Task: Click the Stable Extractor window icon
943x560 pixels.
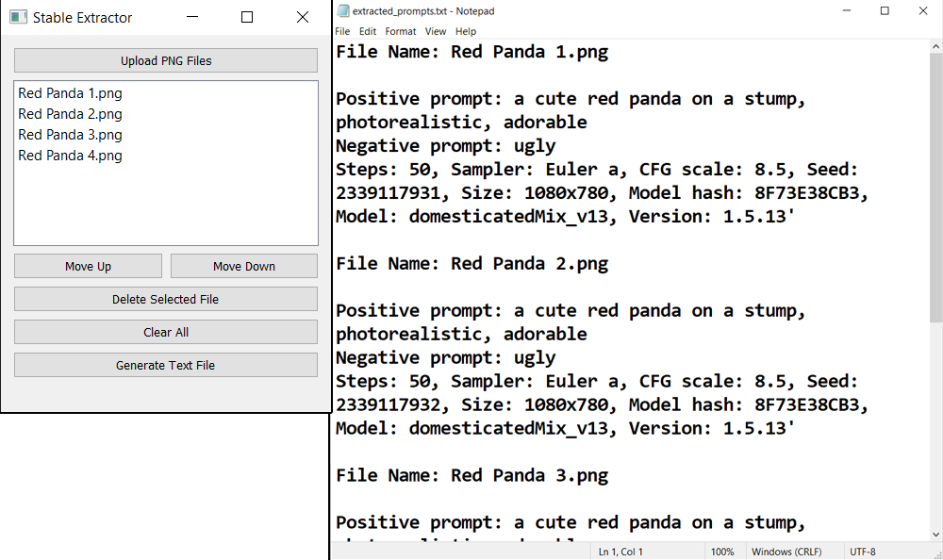Action: click(18, 17)
